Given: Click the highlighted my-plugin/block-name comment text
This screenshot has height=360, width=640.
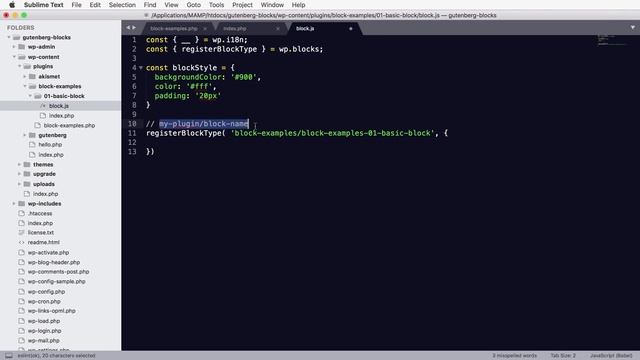Looking at the screenshot, I should click(x=204, y=124).
